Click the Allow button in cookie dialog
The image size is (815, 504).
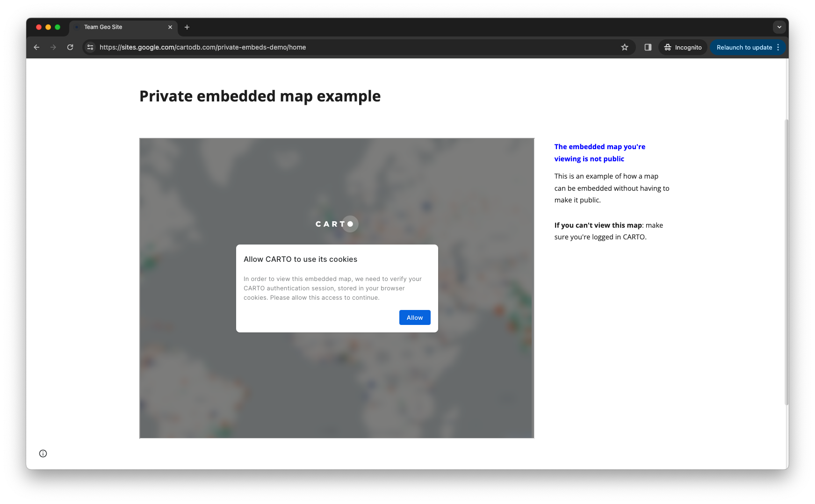[x=414, y=317]
